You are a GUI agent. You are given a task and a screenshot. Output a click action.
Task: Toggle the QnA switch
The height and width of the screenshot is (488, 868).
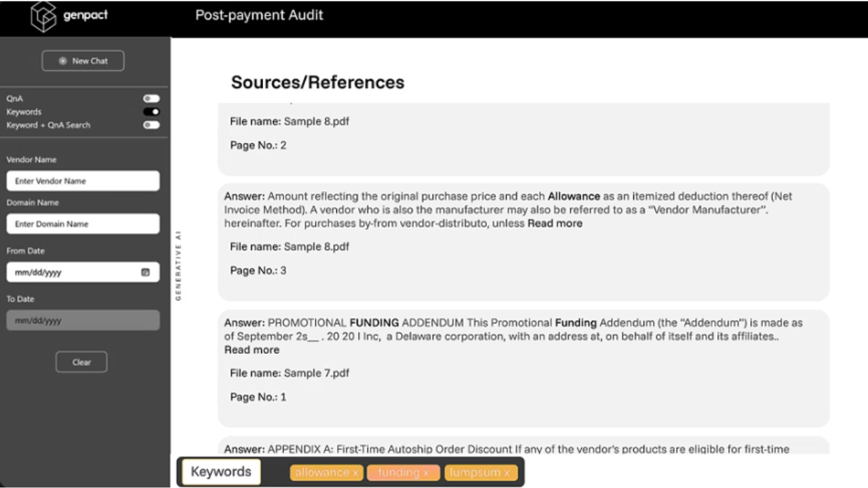[x=151, y=98]
